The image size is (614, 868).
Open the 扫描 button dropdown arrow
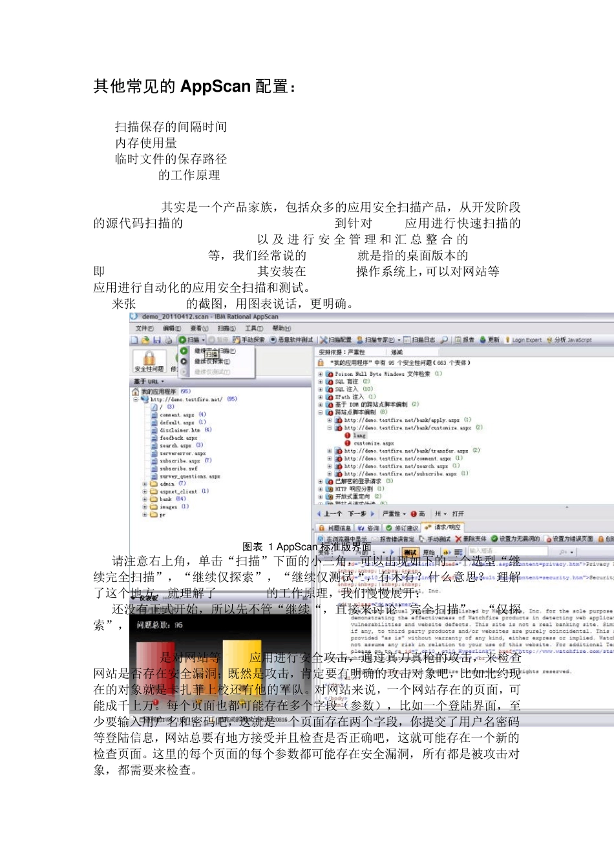point(203,340)
